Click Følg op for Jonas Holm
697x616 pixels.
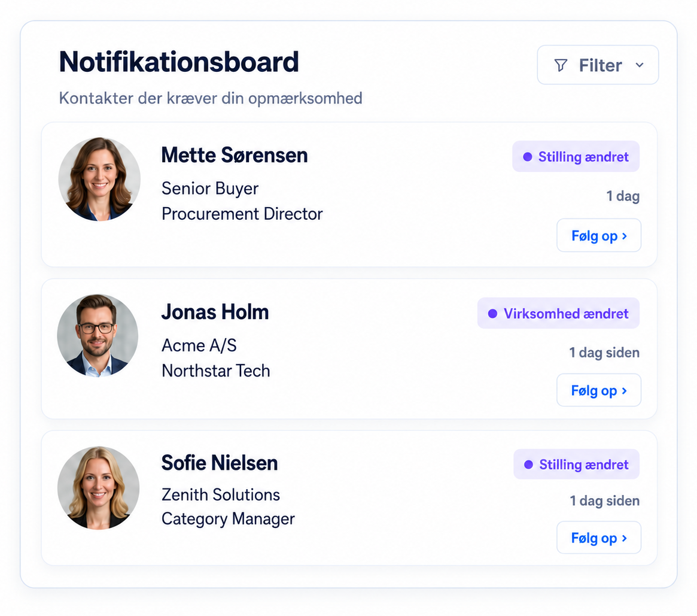[x=599, y=390]
